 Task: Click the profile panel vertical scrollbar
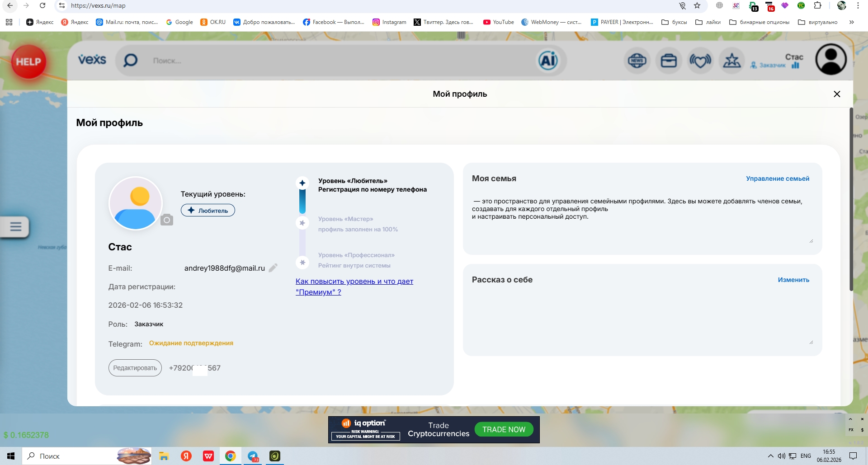tap(851, 199)
